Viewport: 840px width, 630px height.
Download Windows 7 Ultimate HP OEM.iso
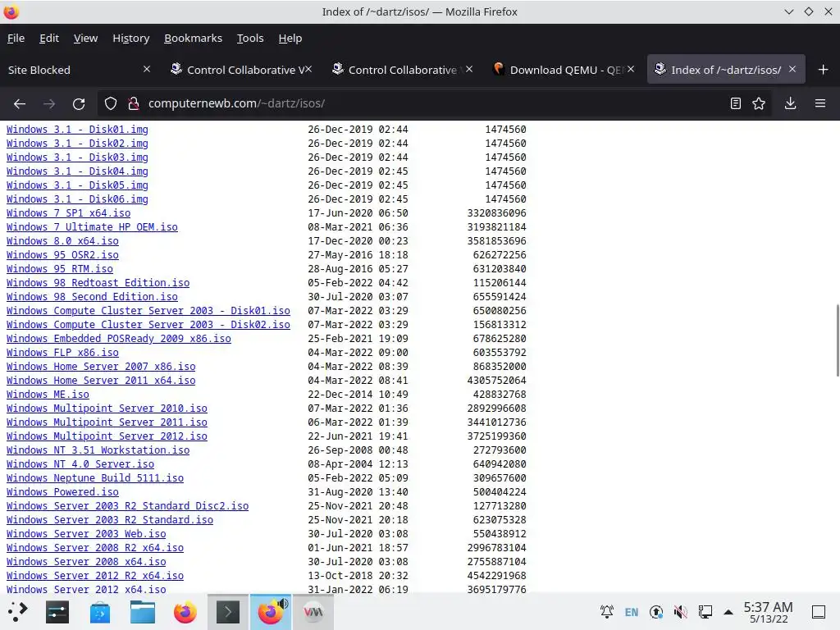92,226
